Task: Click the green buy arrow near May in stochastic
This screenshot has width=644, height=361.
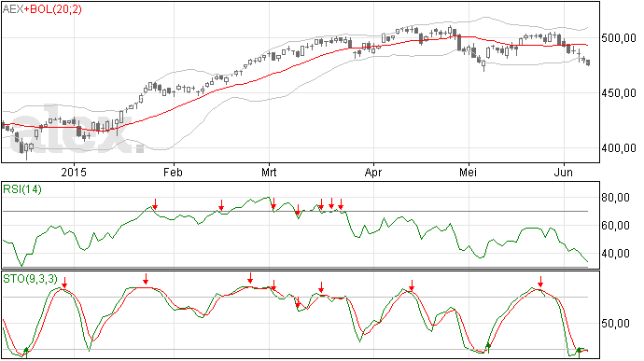Action: 488,348
